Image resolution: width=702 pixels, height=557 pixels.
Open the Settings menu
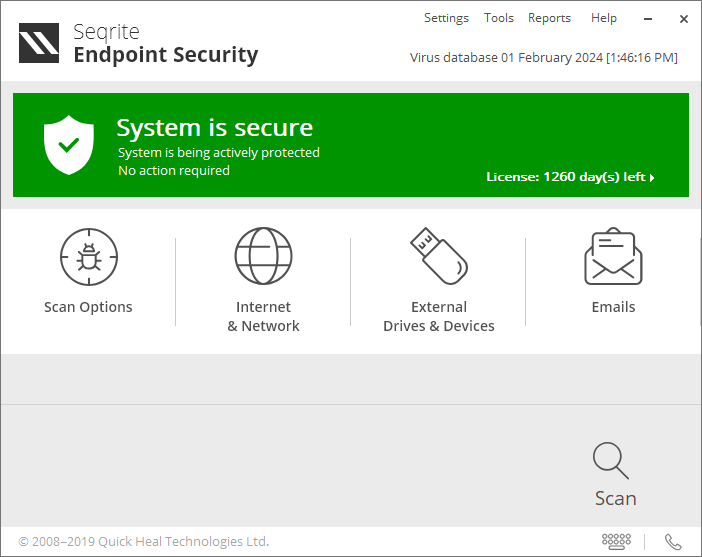click(x=446, y=18)
